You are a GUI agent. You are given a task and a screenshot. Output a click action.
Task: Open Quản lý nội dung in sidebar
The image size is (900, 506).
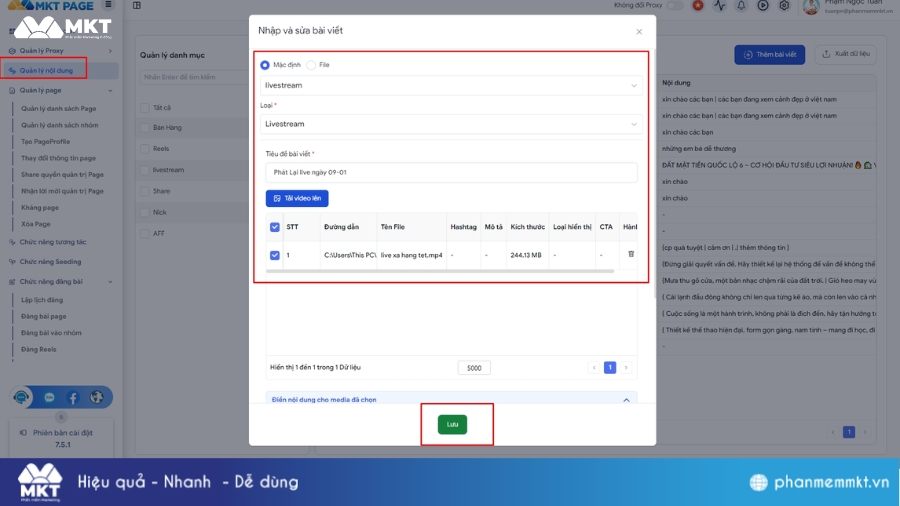coord(46,71)
